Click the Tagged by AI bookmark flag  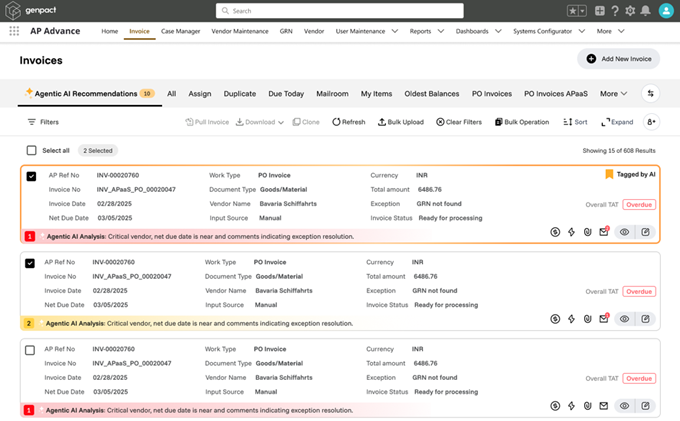(x=609, y=174)
